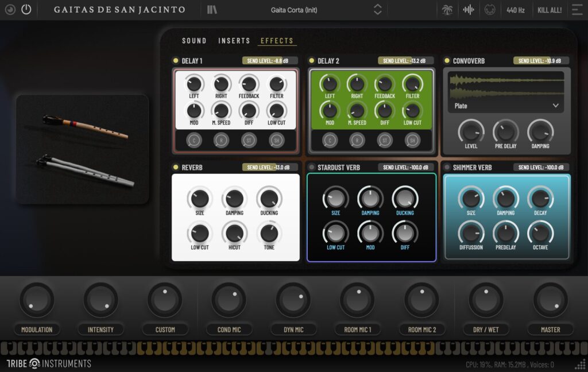Click the Delay 1 C mode button
Screen dimensions: 588x372
click(194, 140)
